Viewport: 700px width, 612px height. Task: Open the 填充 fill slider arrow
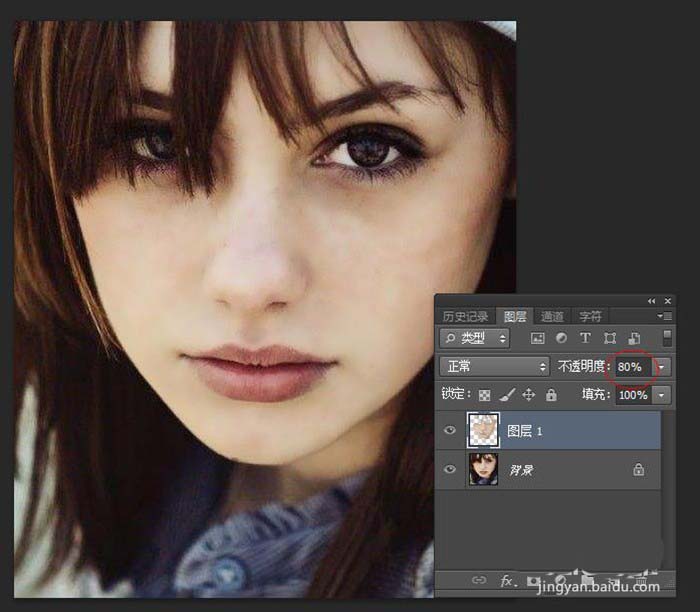pos(662,395)
